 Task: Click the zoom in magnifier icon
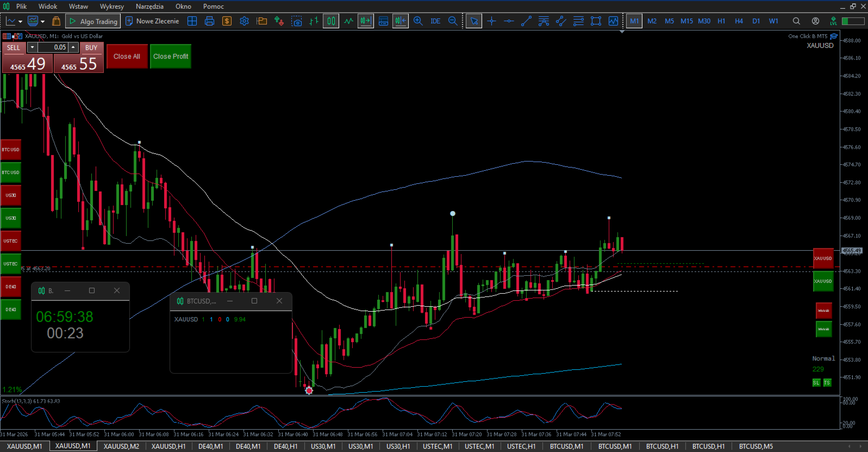click(x=418, y=21)
